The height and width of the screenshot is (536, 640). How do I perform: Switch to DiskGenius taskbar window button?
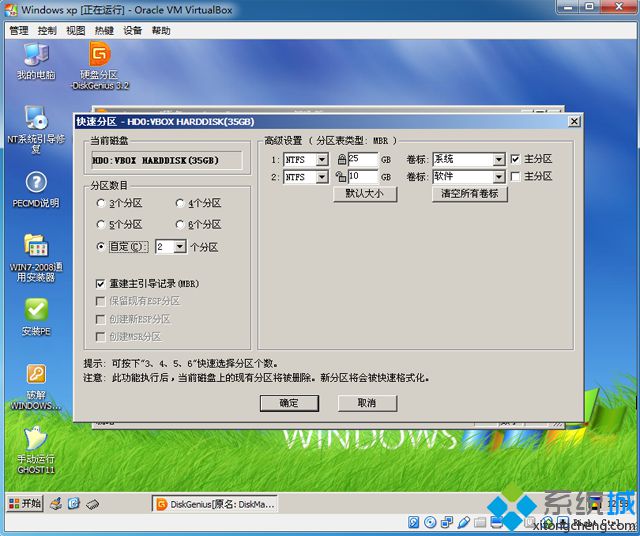click(215, 504)
